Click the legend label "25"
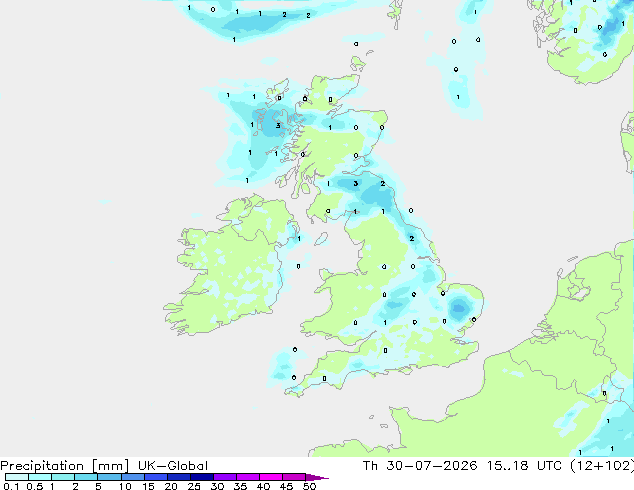 click(194, 486)
